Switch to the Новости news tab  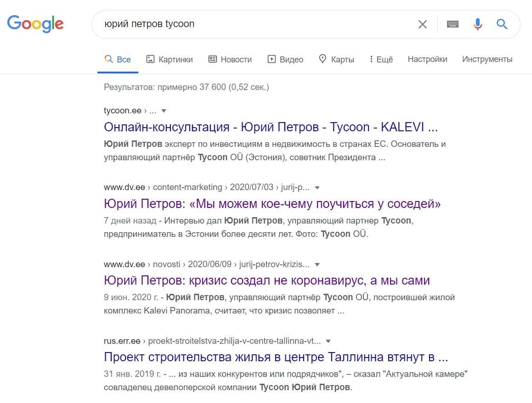point(230,59)
